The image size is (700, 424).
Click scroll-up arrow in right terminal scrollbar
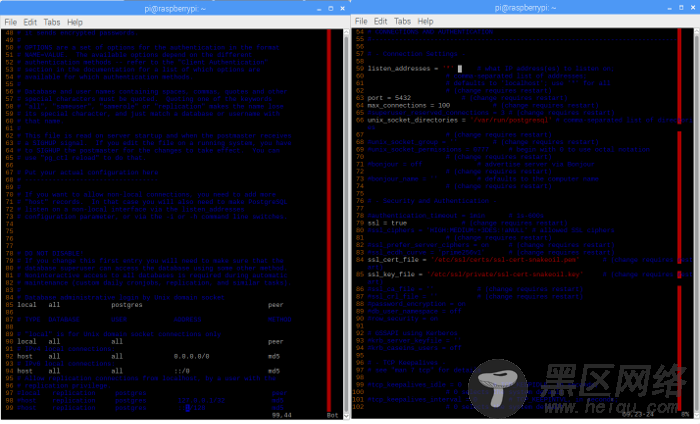696,32
